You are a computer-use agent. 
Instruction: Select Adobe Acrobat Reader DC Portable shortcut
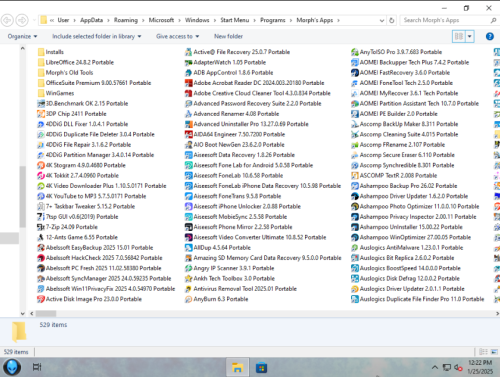254,83
